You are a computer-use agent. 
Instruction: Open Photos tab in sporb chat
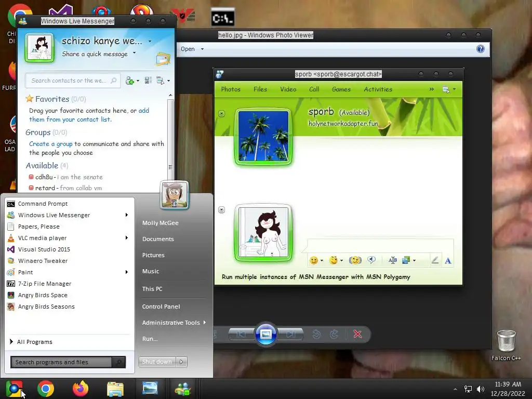tap(231, 89)
